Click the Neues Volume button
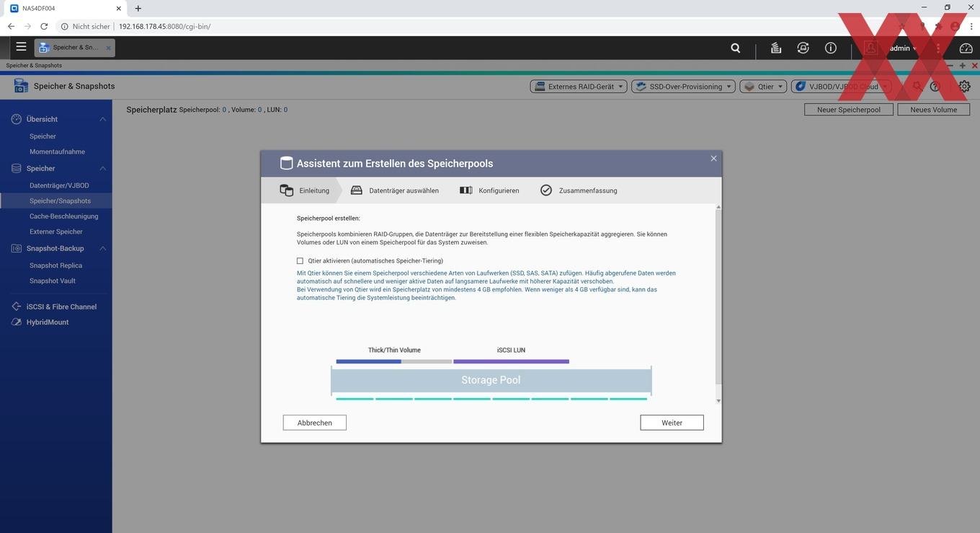This screenshot has height=533, width=980. [x=934, y=110]
